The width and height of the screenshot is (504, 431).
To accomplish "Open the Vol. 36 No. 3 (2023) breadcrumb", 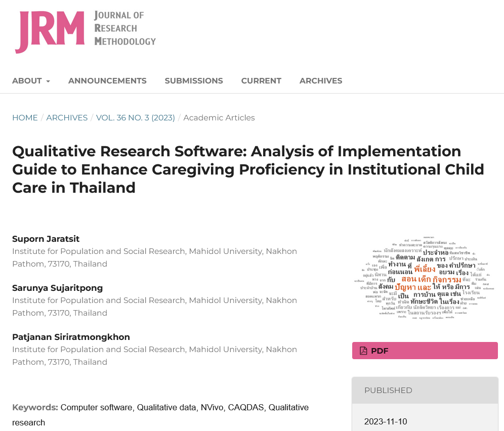I will click(x=135, y=118).
